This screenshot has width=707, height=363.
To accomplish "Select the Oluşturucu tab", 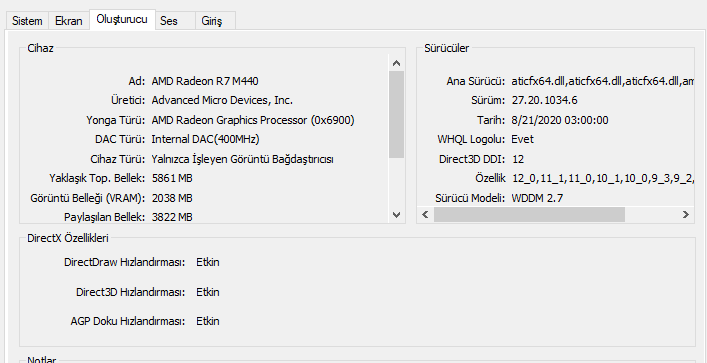I will (122, 20).
